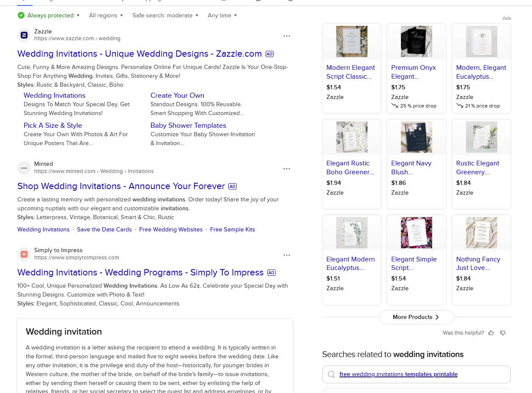Click thumbs up for Was this helpful
This screenshot has width=532, height=393.
pyautogui.click(x=491, y=333)
